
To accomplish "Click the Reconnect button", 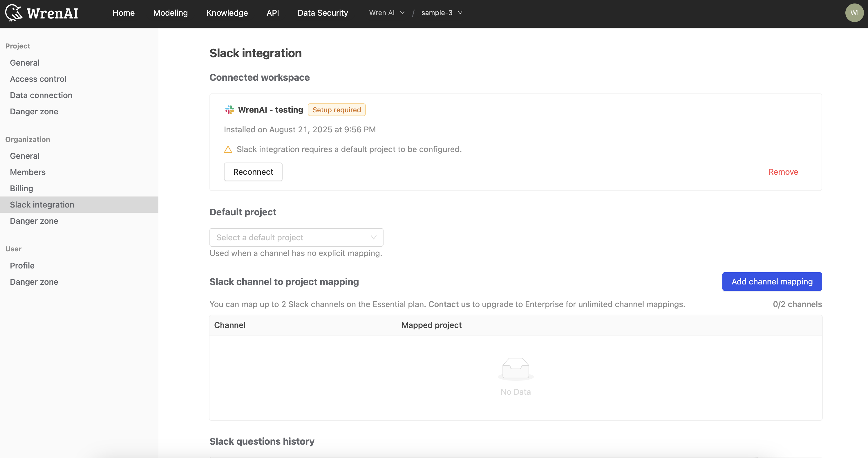I will coord(253,172).
